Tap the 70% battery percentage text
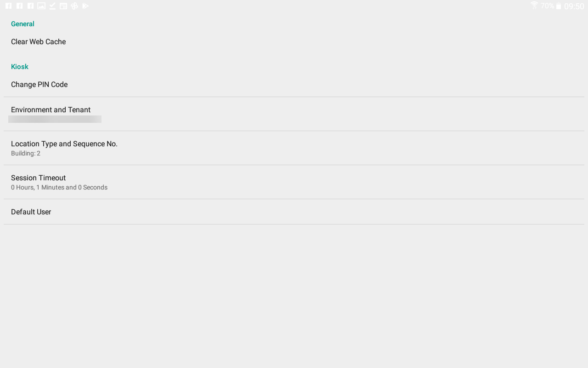588x368 pixels. point(547,6)
